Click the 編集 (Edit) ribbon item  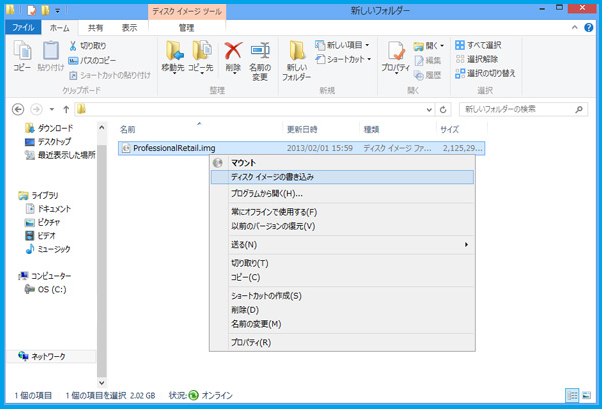[428, 60]
